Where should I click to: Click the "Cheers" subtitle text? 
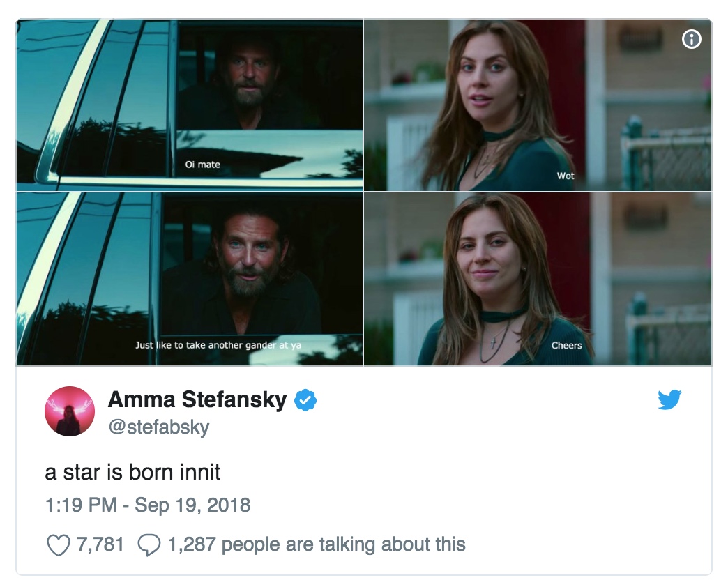(x=566, y=345)
